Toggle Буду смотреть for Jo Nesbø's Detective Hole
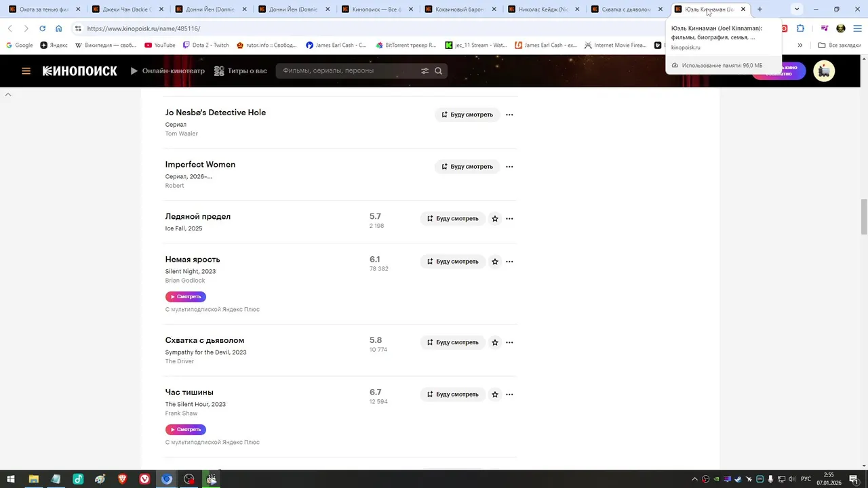Image resolution: width=868 pixels, height=488 pixels. pos(467,115)
